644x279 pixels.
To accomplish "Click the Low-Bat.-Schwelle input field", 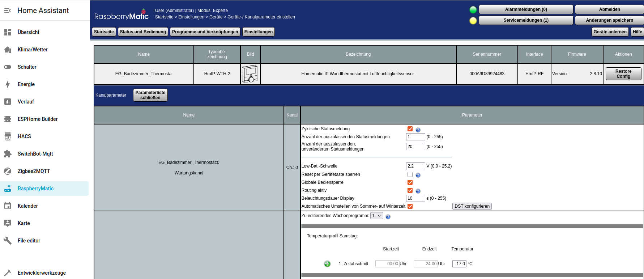I will point(415,166).
